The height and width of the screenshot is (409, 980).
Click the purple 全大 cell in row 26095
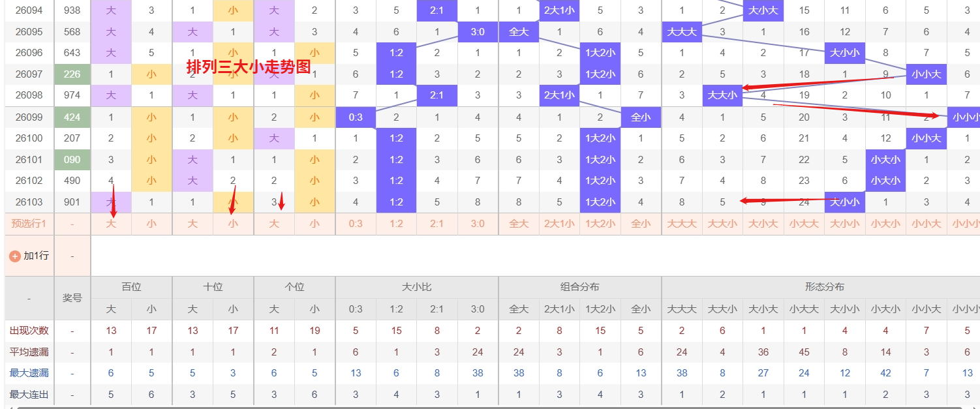pyautogui.click(x=519, y=32)
